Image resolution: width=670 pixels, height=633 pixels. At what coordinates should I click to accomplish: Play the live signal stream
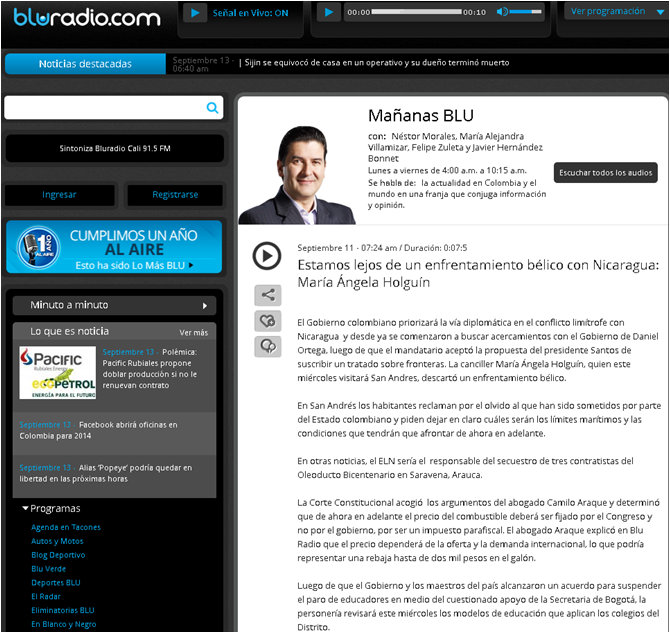pyautogui.click(x=195, y=13)
